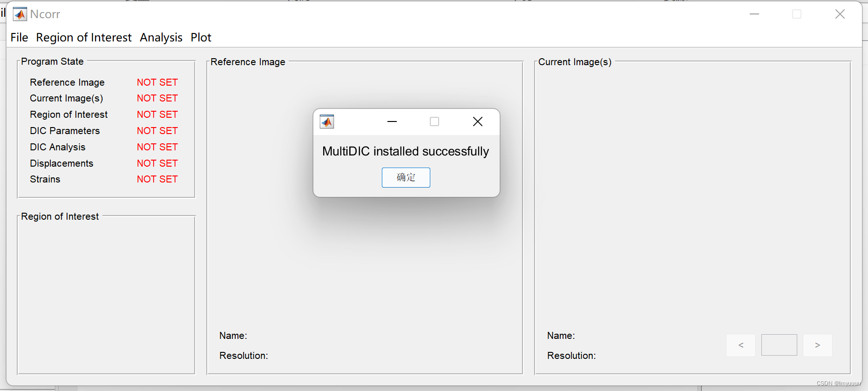The height and width of the screenshot is (391, 868).
Task: Click the MATLAB logo on the Ncorr title bar
Action: coord(20,14)
